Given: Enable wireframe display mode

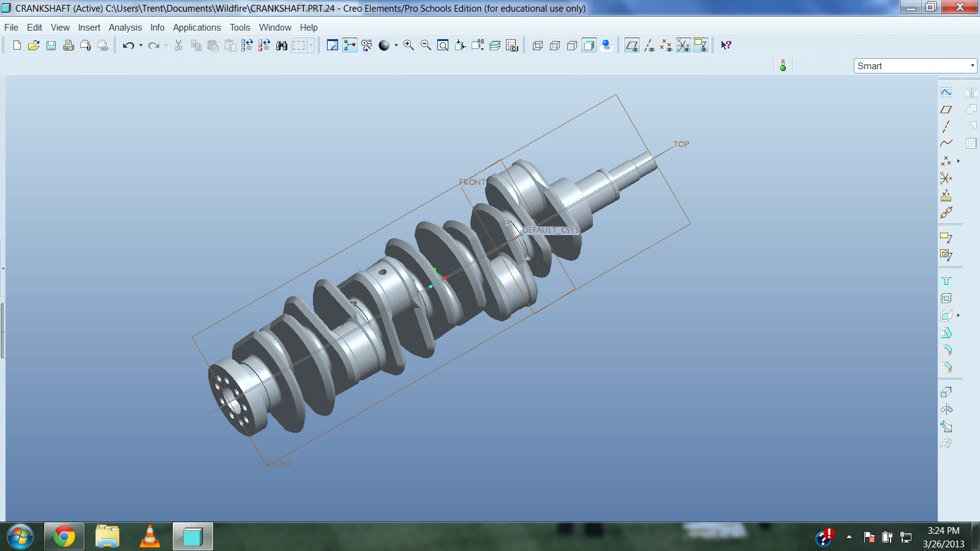Looking at the screenshot, I should pos(538,45).
